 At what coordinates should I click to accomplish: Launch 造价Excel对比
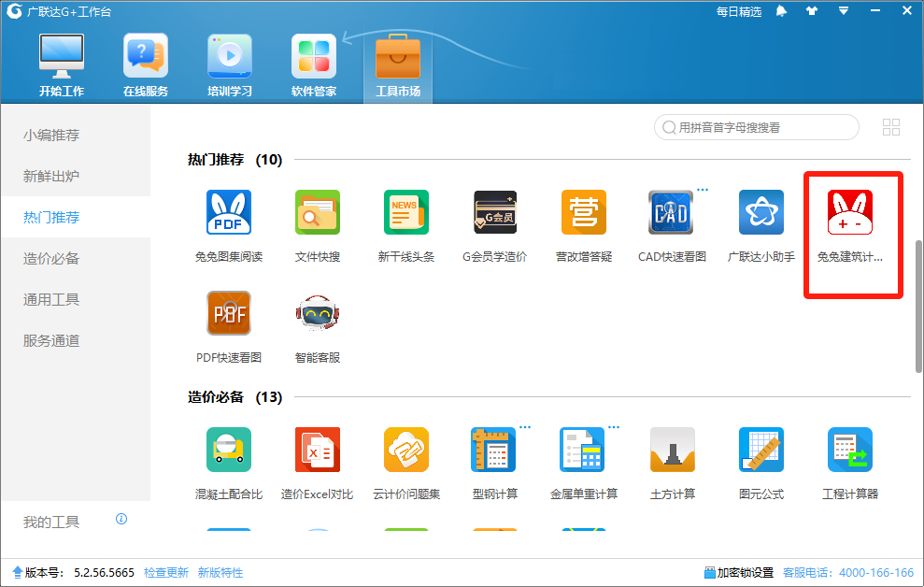(x=317, y=450)
